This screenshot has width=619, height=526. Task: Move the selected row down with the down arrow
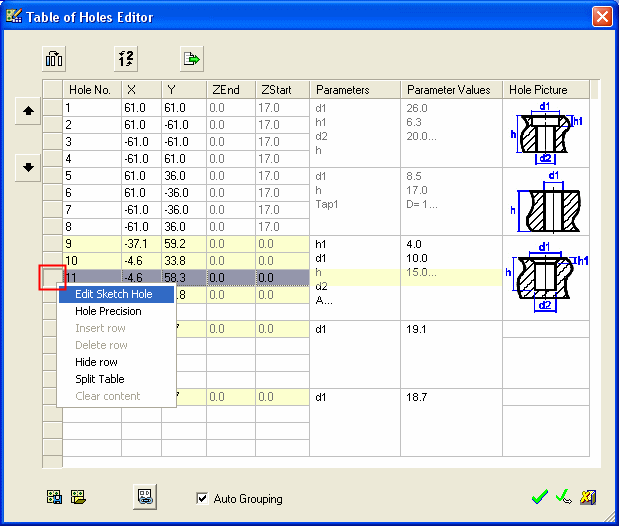pos(29,167)
